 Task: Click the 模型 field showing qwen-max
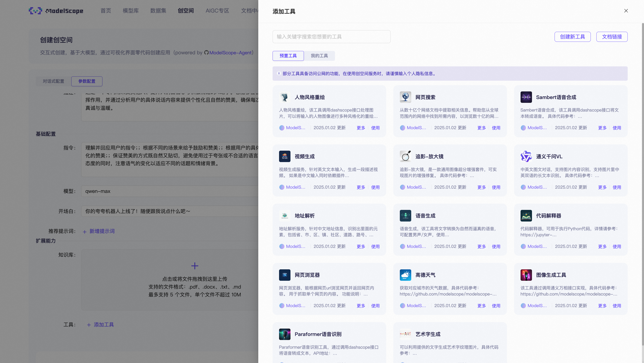coord(170,191)
